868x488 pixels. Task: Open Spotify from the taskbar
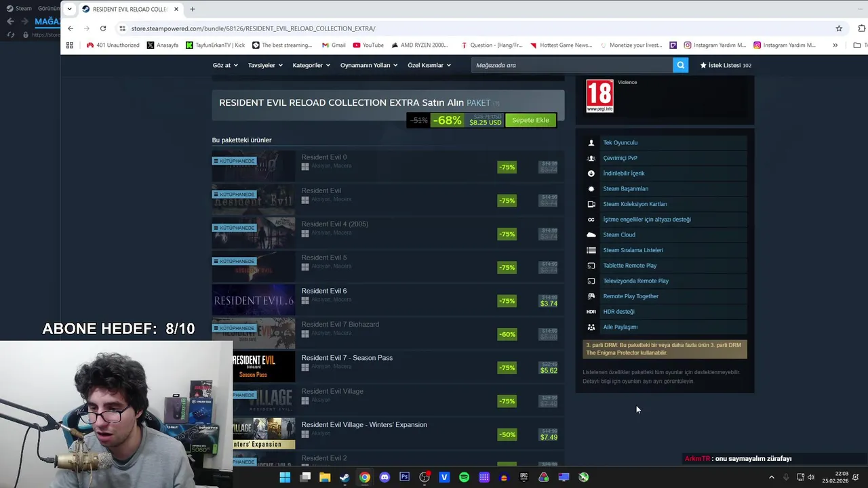coord(464,477)
